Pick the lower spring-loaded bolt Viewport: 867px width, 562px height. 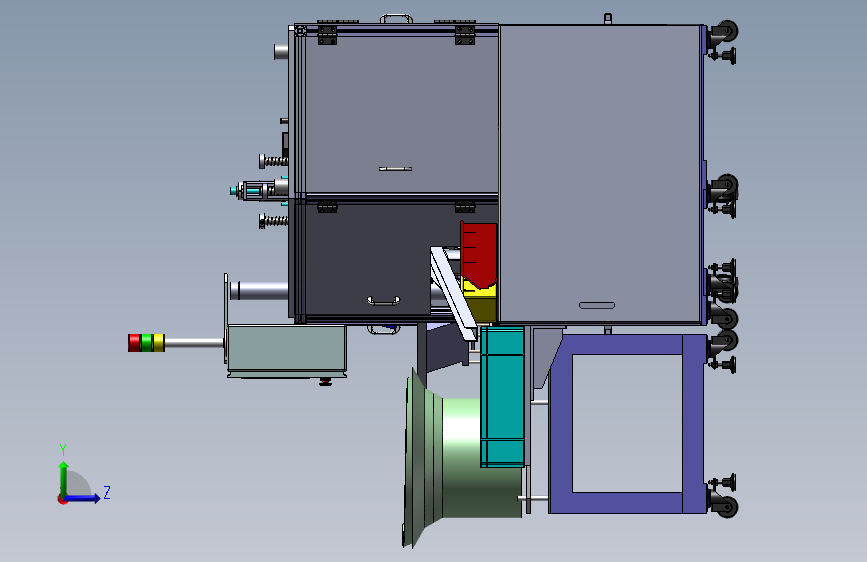click(274, 221)
